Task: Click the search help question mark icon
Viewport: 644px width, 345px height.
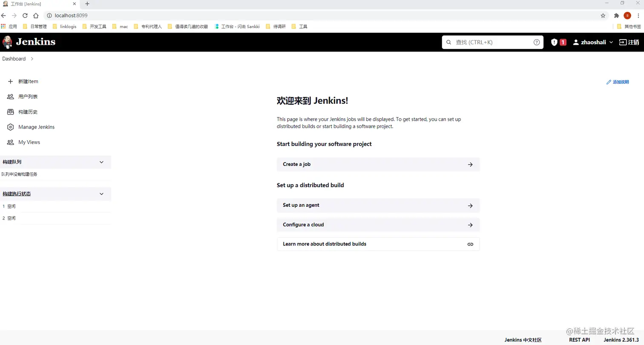Action: click(x=537, y=42)
